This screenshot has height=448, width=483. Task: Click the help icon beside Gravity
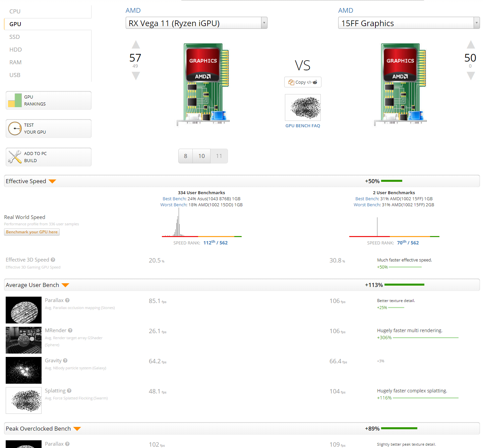pos(65,361)
